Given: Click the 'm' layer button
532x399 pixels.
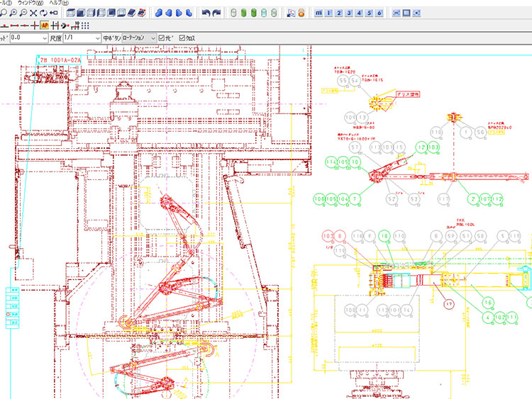Looking at the screenshot, I should [318, 13].
